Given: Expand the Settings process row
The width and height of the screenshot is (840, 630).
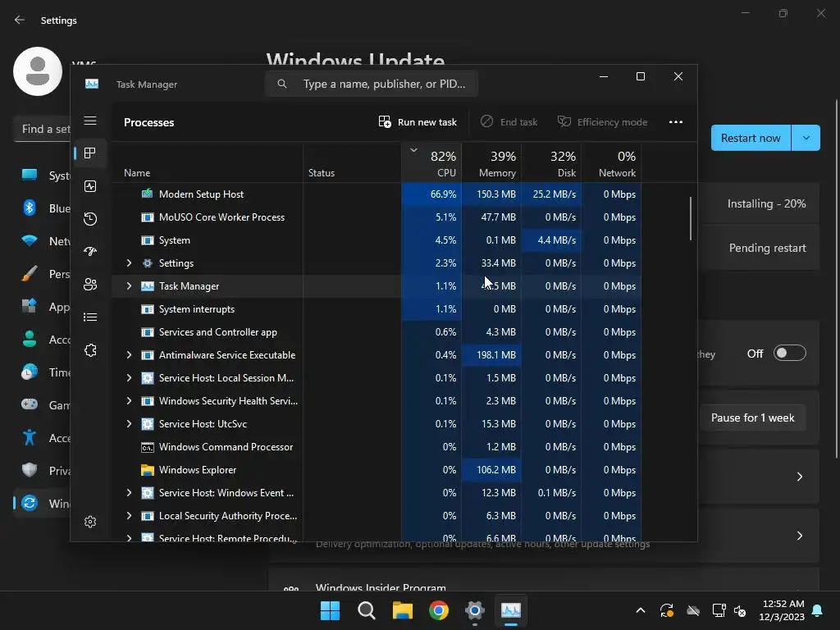Looking at the screenshot, I should 129,263.
